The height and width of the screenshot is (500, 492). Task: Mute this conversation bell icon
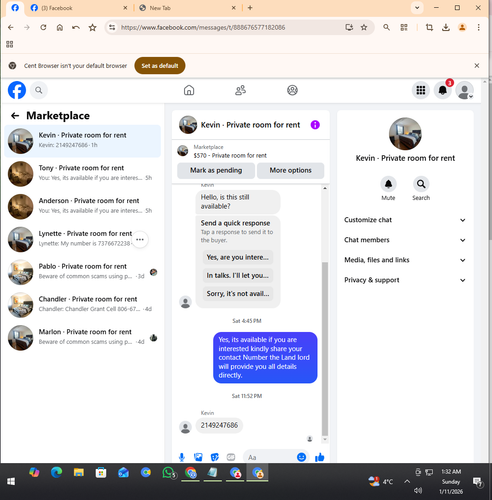388,184
